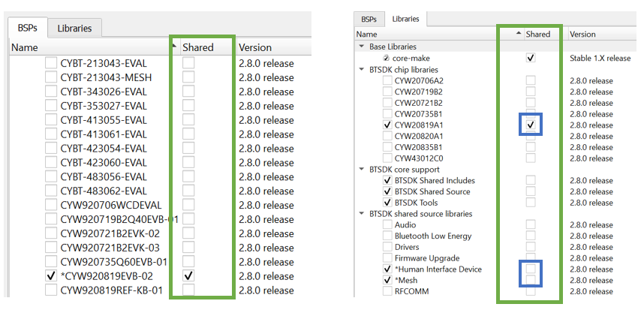Click Shared column header in Libraries list

coord(537,34)
